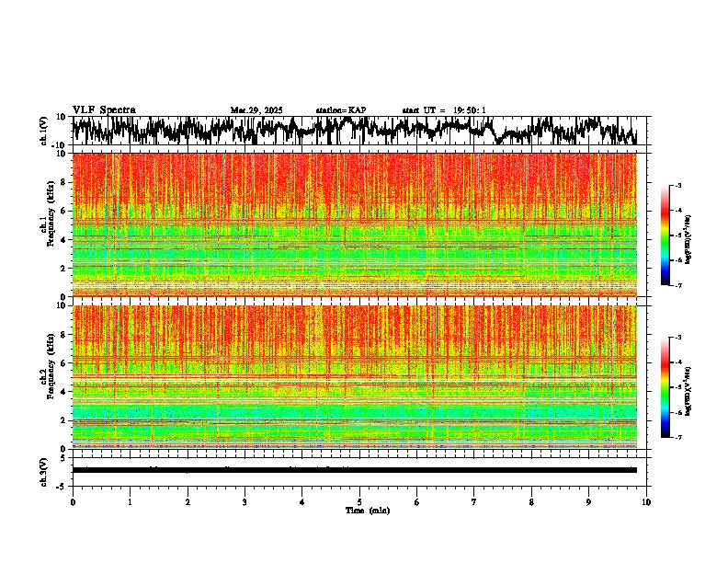Image resolution: width=728 pixels, height=563 pixels.
Task: Click the "station=KAP" label
Action: 341,110
